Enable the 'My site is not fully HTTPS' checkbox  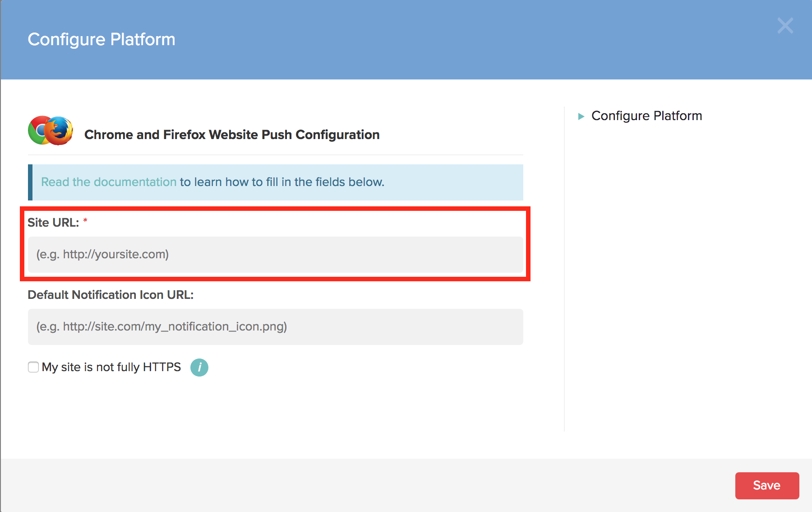[33, 367]
